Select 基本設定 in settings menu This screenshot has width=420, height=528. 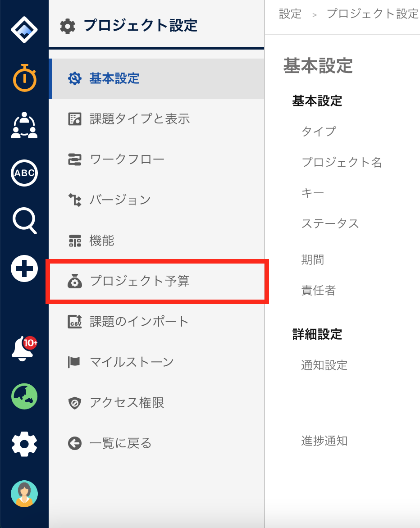coord(157,79)
